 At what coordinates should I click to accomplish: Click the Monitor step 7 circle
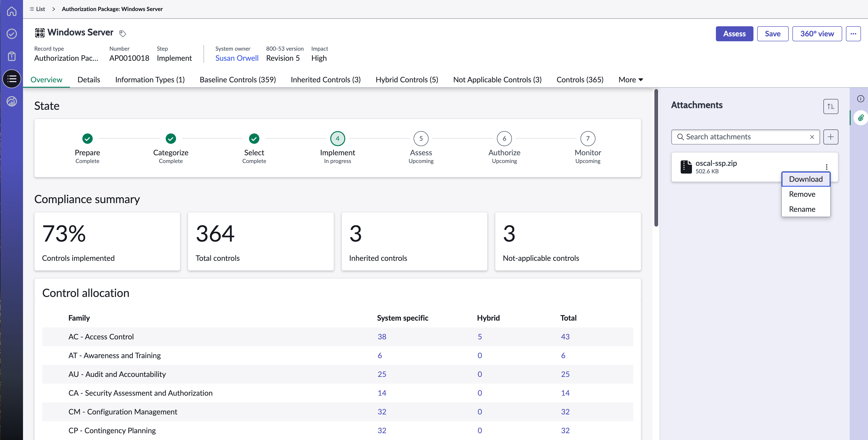pos(588,138)
